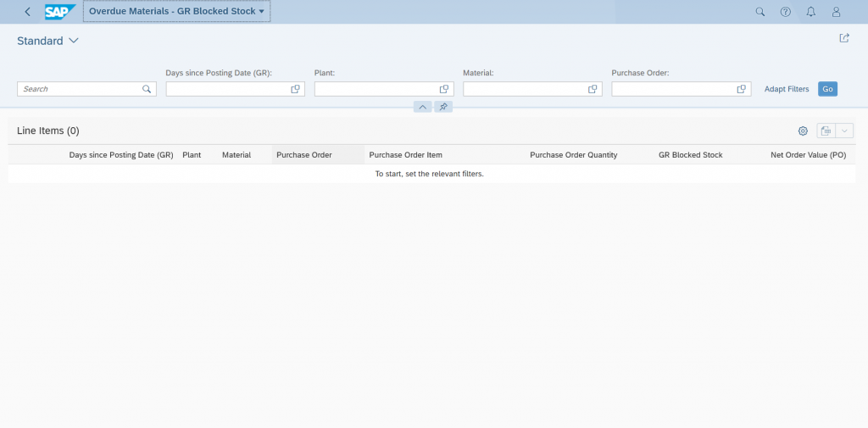Click the Net Order Value (PO) column header

(808, 155)
